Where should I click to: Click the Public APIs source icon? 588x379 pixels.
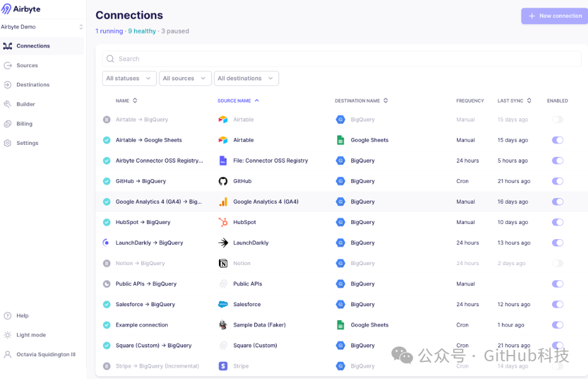[x=223, y=284]
